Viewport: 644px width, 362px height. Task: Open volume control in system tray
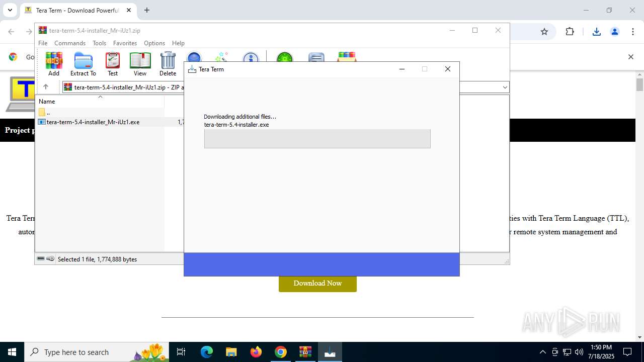click(579, 352)
